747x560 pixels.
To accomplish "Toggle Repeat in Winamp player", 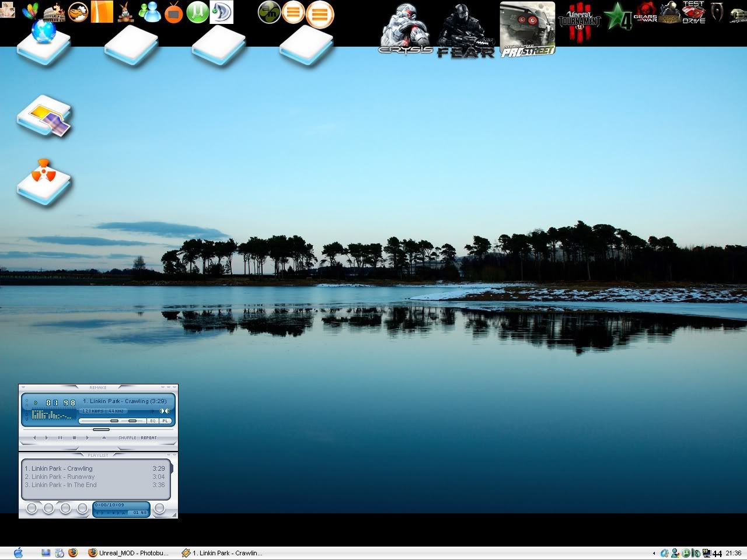I will 149,437.
